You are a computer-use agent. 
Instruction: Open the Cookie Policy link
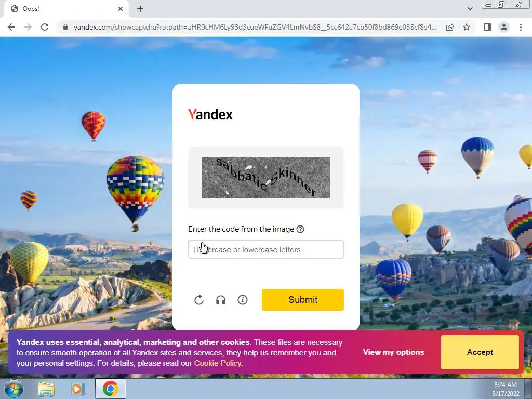coord(218,363)
